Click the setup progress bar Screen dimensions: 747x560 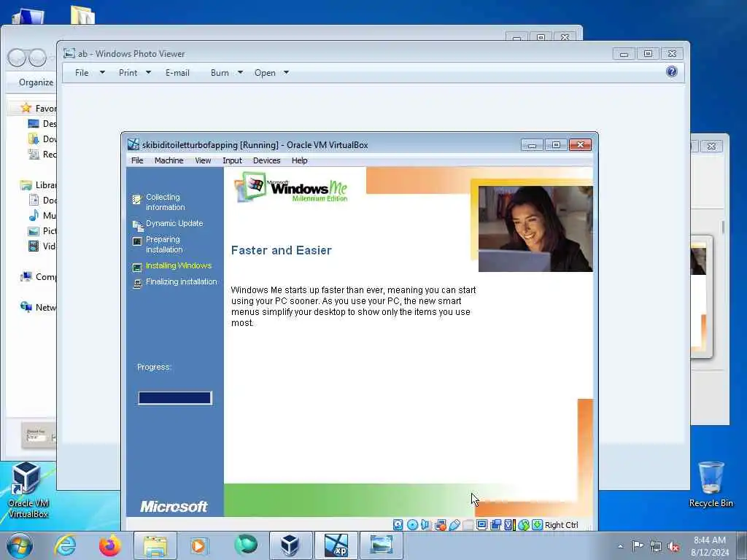[x=174, y=397]
